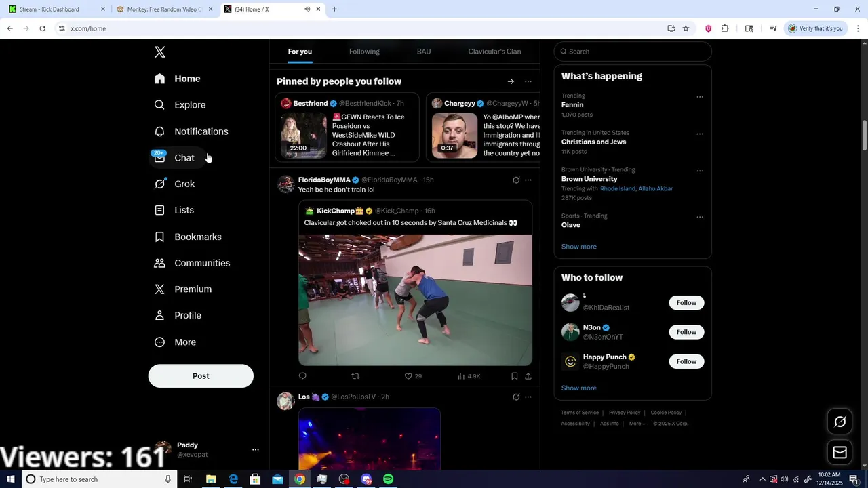
Task: Reload the page in Chrome
Action: (42, 28)
